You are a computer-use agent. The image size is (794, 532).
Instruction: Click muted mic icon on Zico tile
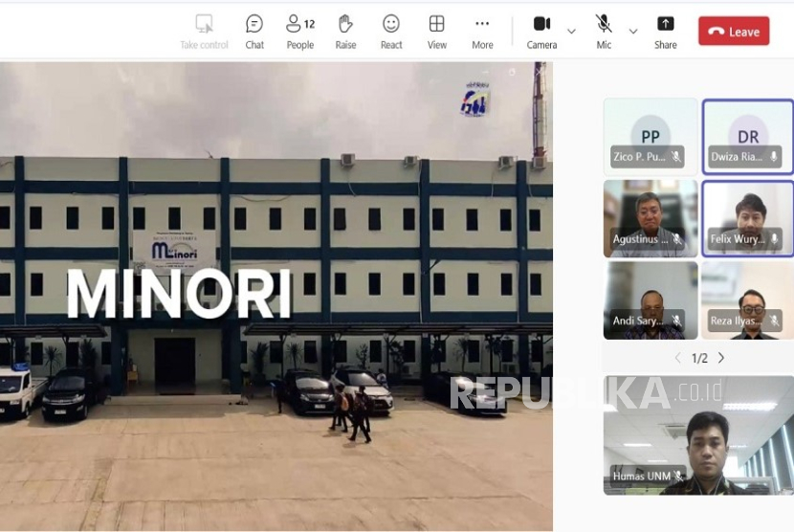[x=676, y=157]
